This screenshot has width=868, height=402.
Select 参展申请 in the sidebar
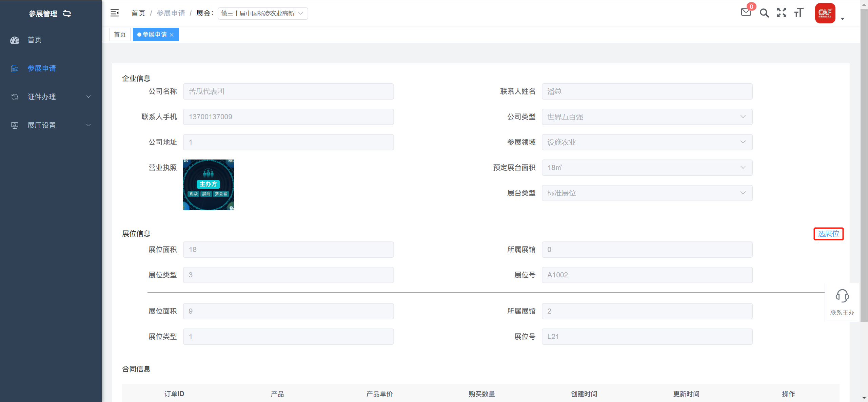tap(41, 68)
